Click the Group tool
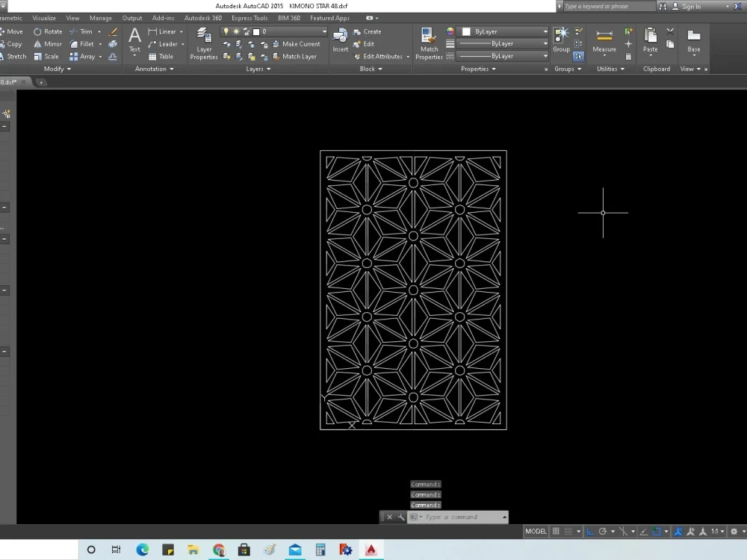This screenshot has height=560, width=747. [561, 40]
